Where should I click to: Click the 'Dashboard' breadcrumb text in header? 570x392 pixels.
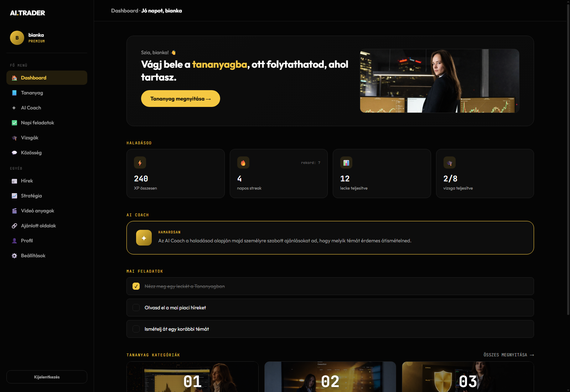[125, 11]
